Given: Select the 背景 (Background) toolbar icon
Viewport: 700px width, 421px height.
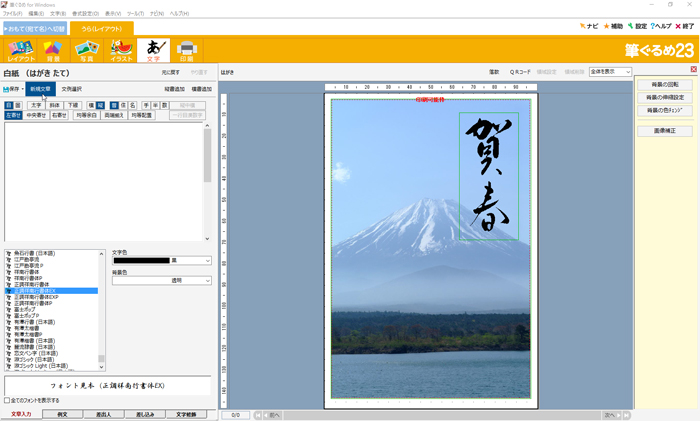Looking at the screenshot, I should click(54, 50).
